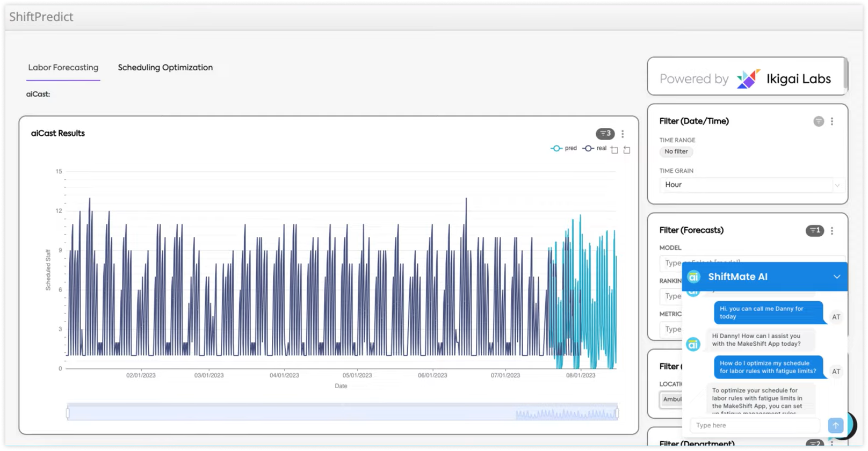This screenshot has height=451, width=868.
Task: Toggle the pred series in chart legend
Action: tap(563, 148)
